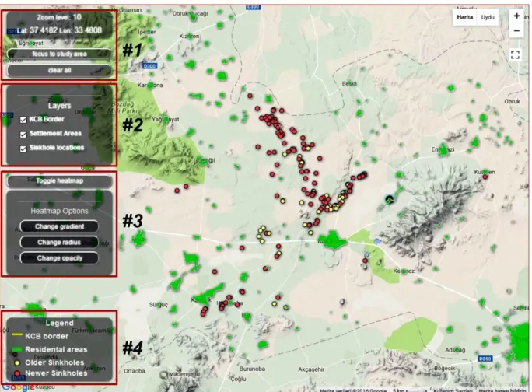Click the Google logo
The image size is (532, 392).
pyautogui.click(x=18, y=387)
